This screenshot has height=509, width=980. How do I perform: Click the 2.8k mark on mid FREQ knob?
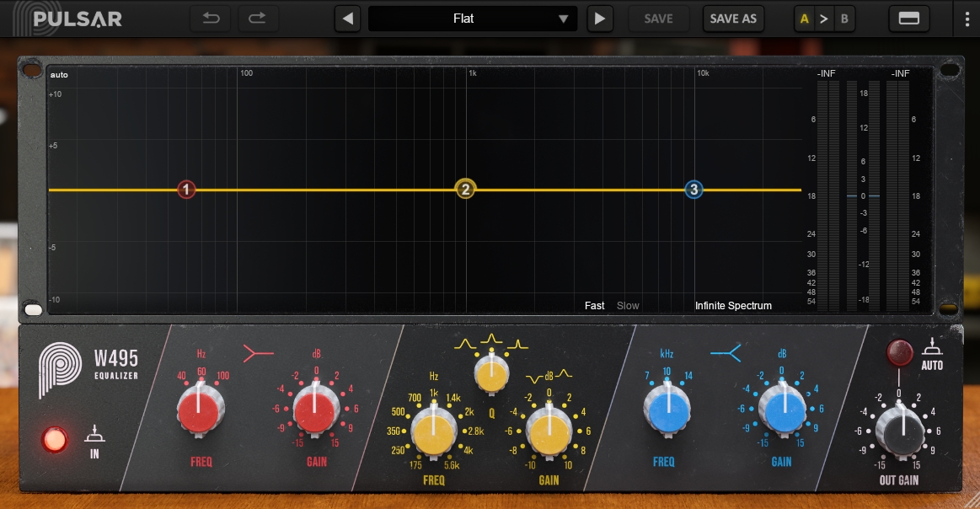[475, 431]
